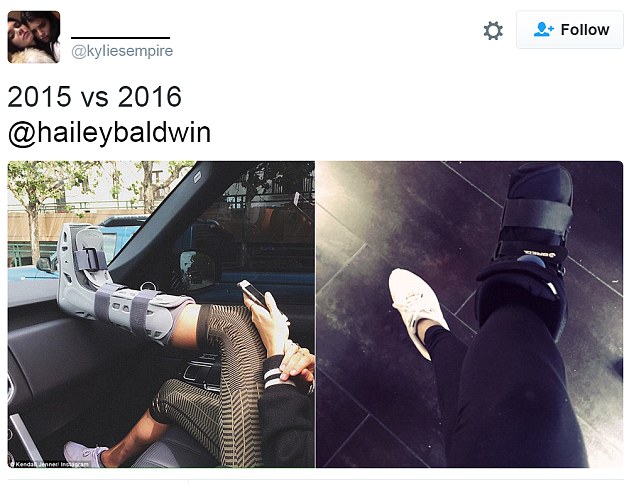
Task: Open the left photo in car
Action: coord(161,314)
